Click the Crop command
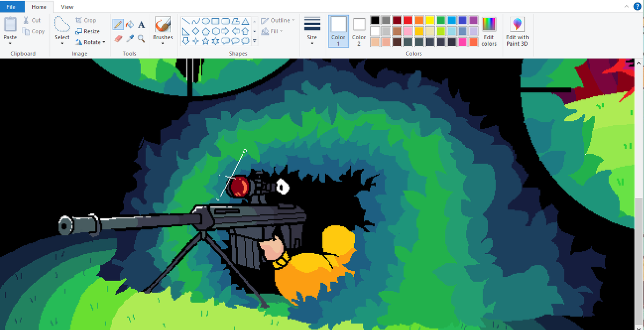The width and height of the screenshot is (644, 330). pos(86,20)
